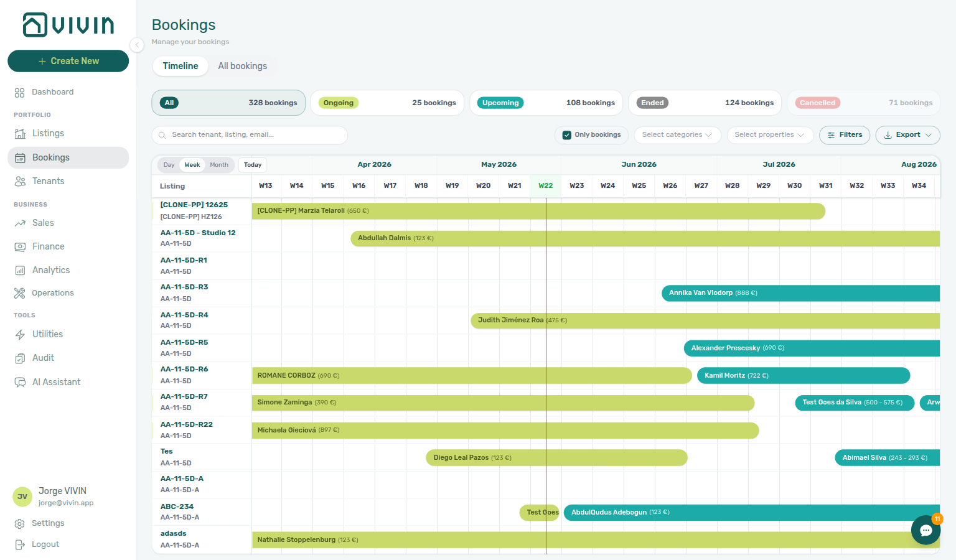956x560 pixels.
Task: Open Abdullah Dalmis booking bar
Action: pos(645,238)
